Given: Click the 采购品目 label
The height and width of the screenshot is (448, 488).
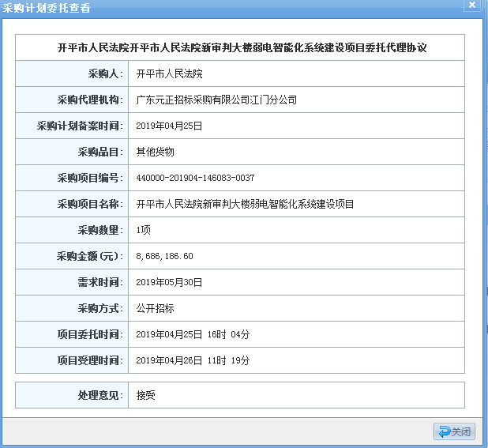Looking at the screenshot, I should click(100, 152).
